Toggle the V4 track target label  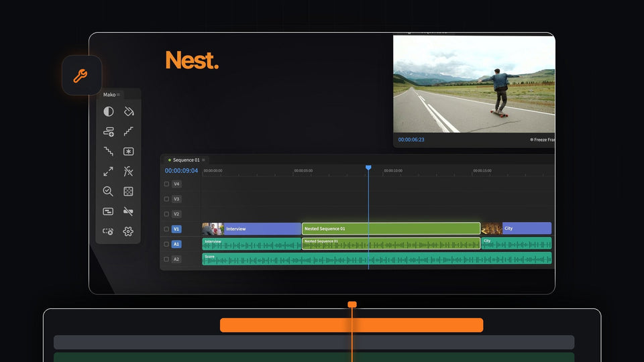[176, 184]
